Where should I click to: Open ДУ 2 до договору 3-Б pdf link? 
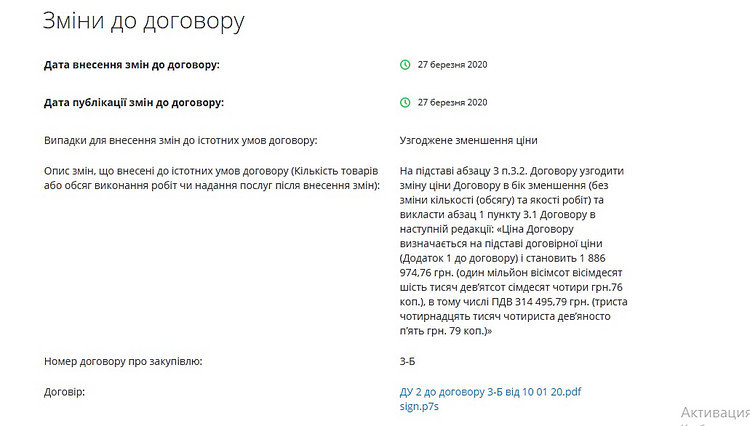click(x=490, y=392)
